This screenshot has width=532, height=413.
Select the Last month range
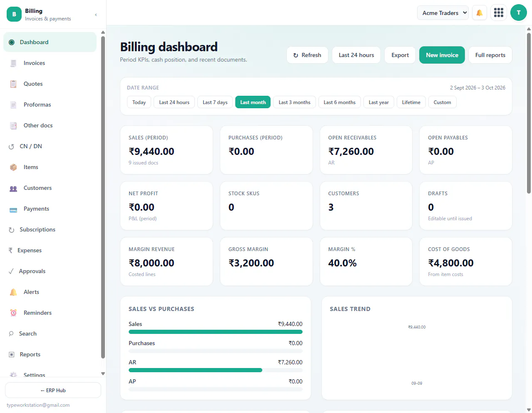pos(253,102)
